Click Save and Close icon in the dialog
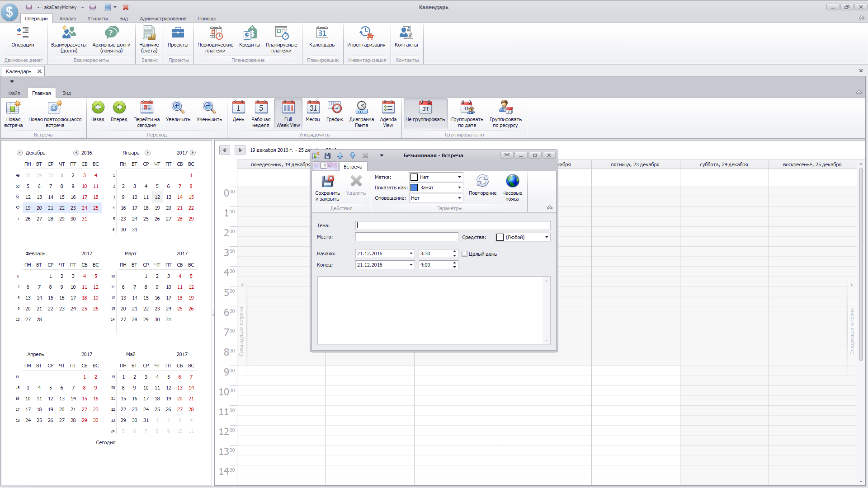This screenshot has width=868, height=488. tap(327, 182)
